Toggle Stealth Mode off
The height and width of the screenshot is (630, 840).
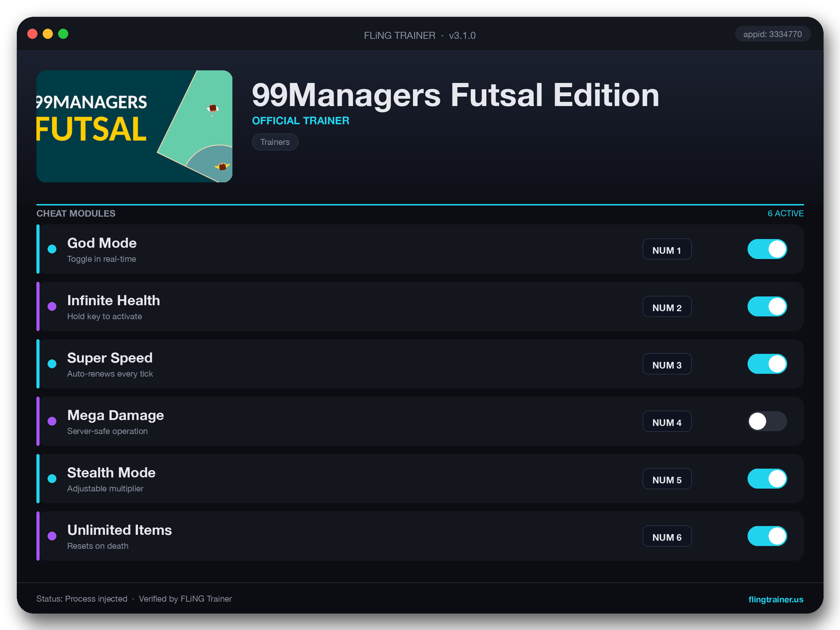pos(767,478)
